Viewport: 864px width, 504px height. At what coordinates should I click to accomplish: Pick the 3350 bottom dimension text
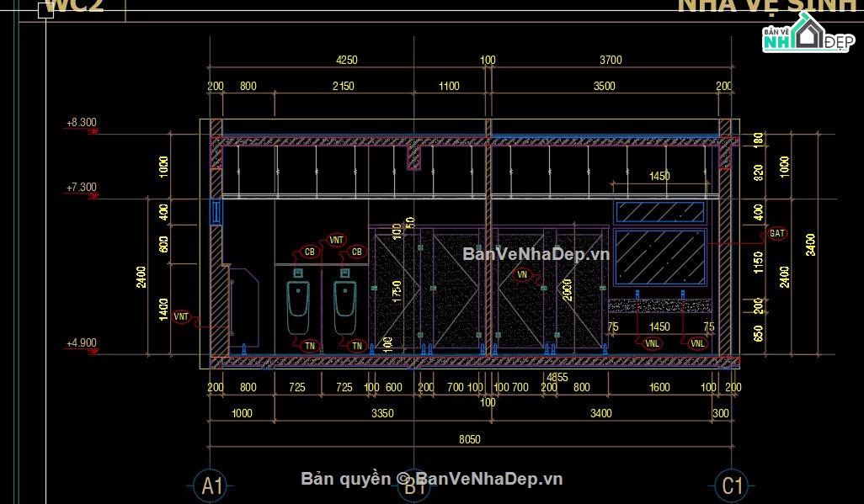coord(382,413)
